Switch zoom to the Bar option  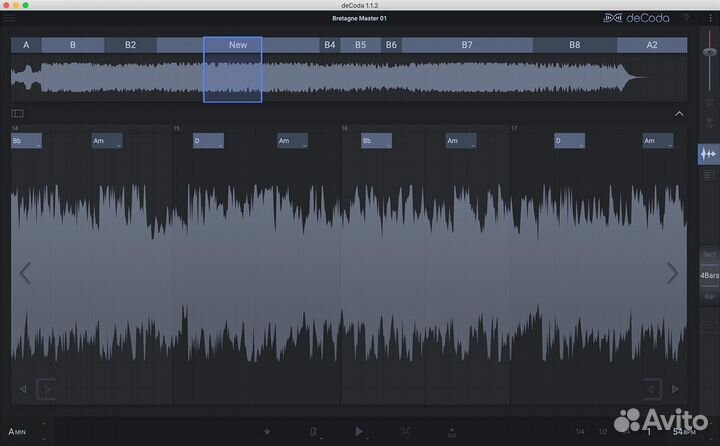[708, 296]
